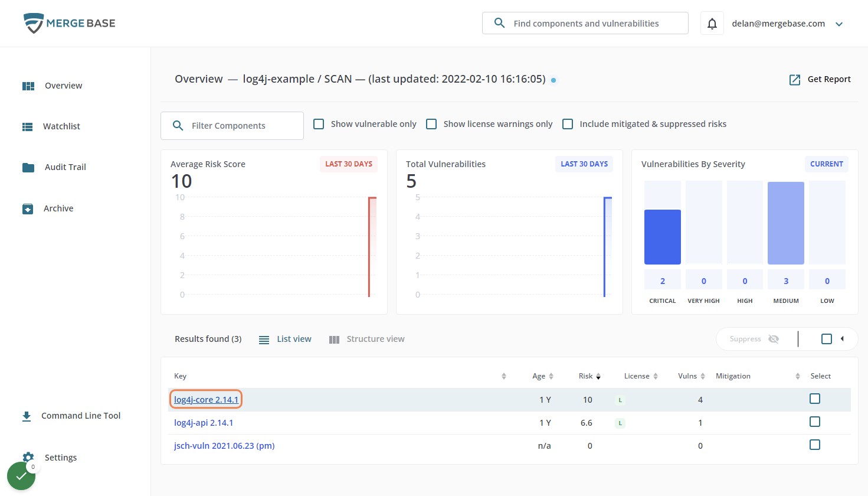Click the license badge for log4j-api row

pos(620,423)
